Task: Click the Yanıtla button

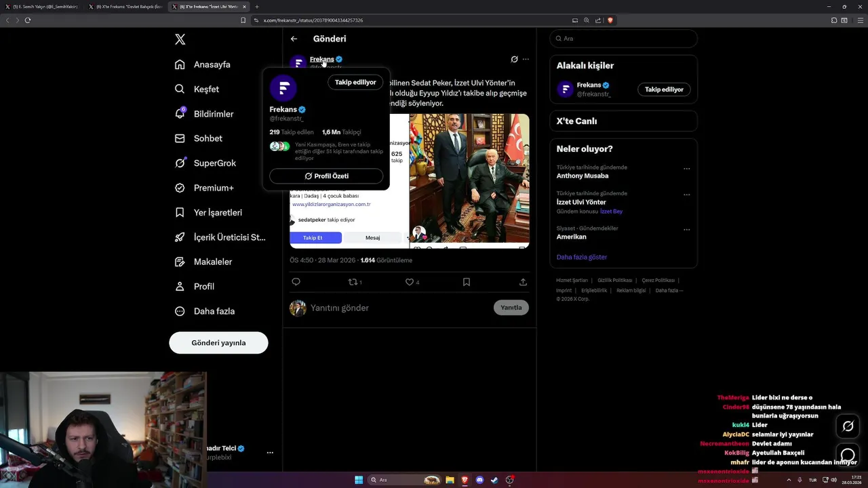Action: click(511, 308)
